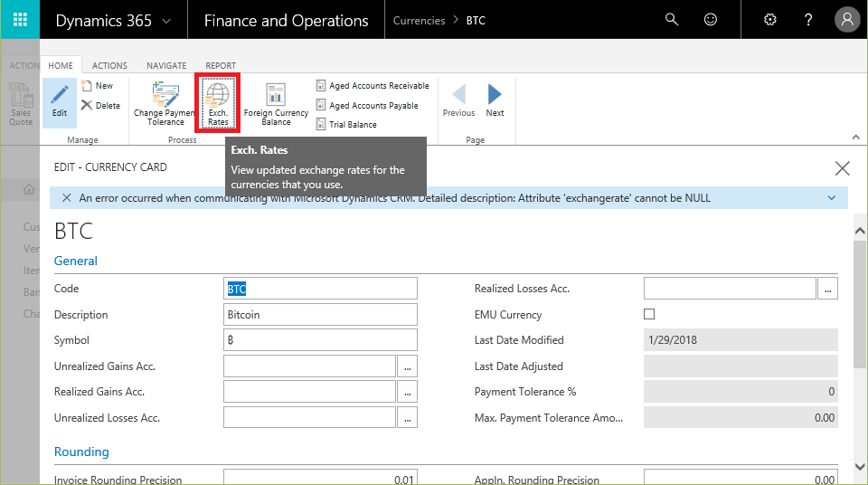The image size is (868, 485).
Task: Delete the current currency
Action: click(100, 105)
